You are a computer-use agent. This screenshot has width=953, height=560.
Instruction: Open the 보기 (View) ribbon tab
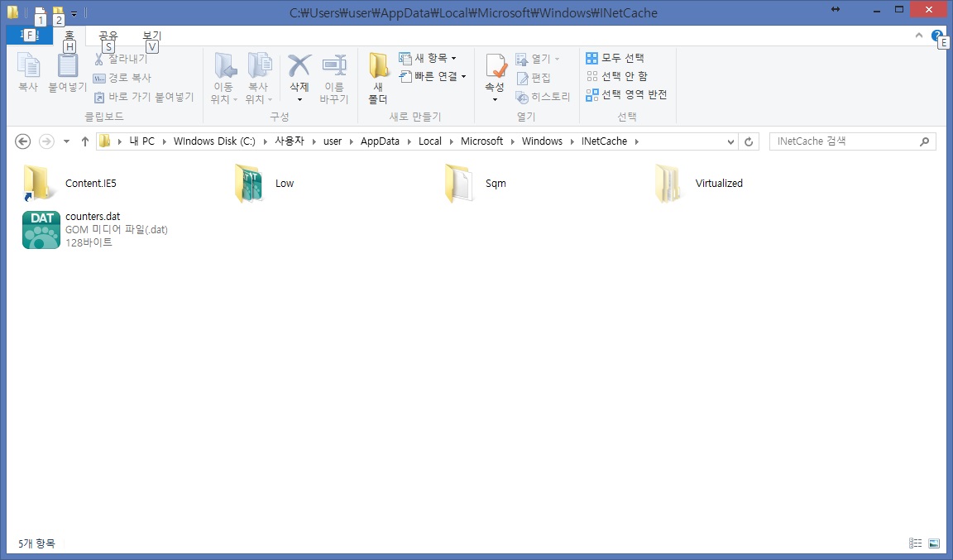tap(151, 36)
